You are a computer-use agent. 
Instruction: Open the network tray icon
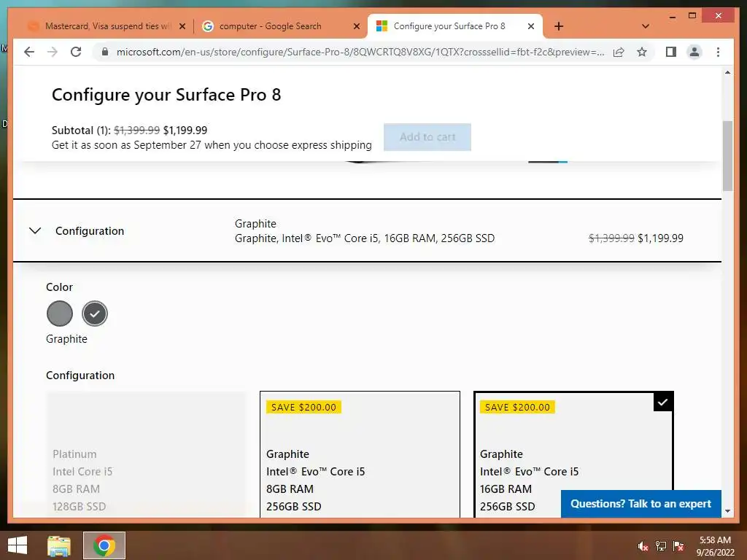pos(661,546)
